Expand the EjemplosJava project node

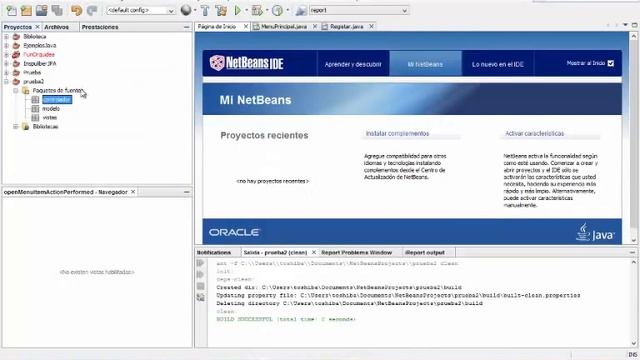tap(6, 45)
